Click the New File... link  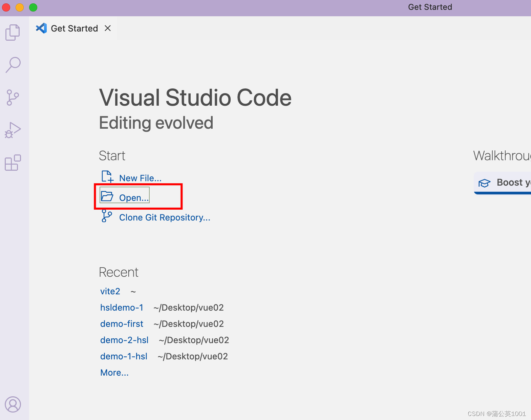coord(141,178)
